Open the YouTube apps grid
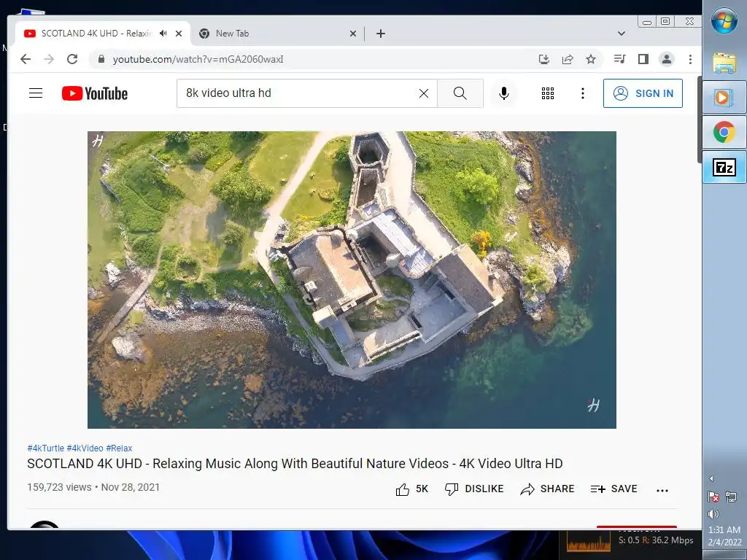This screenshot has width=747, height=560. (548, 93)
